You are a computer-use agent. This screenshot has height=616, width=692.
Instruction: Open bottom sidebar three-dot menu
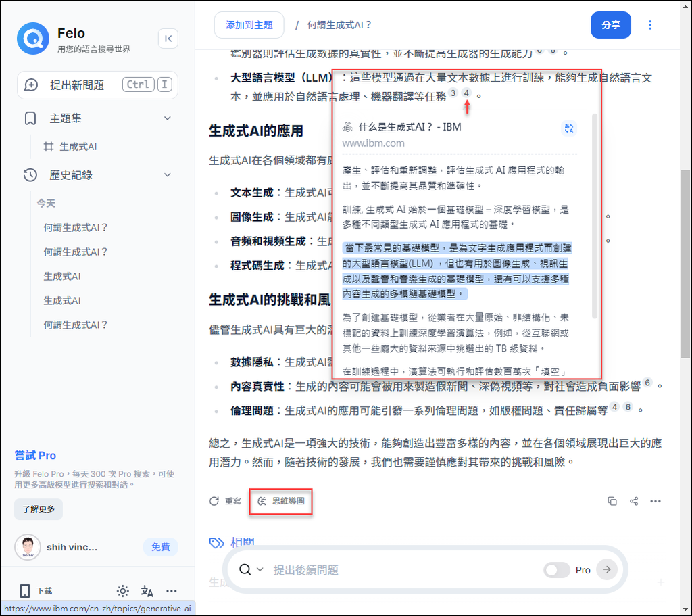click(x=171, y=591)
